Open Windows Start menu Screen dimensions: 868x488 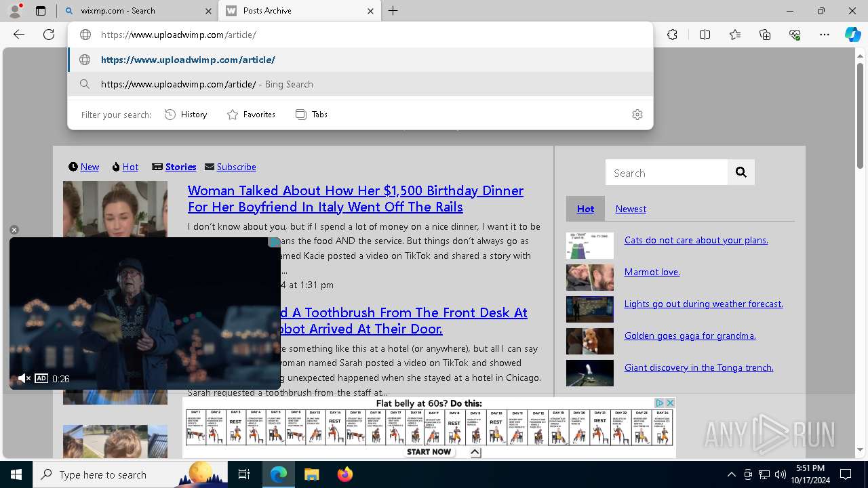16,474
